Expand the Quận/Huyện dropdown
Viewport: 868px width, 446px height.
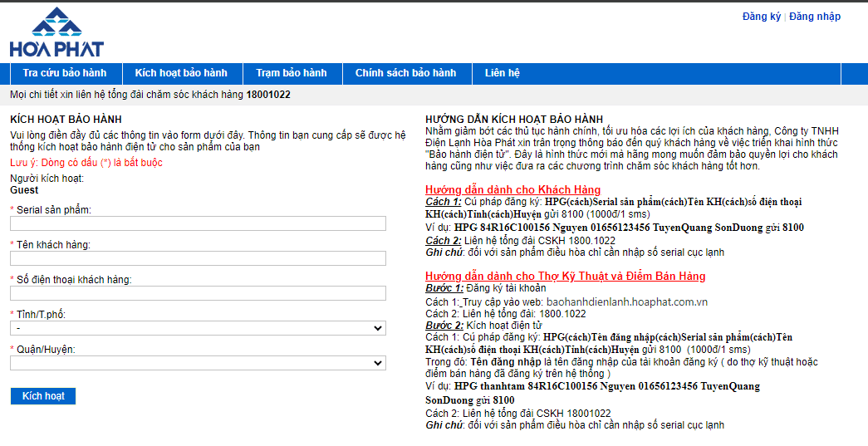198,363
